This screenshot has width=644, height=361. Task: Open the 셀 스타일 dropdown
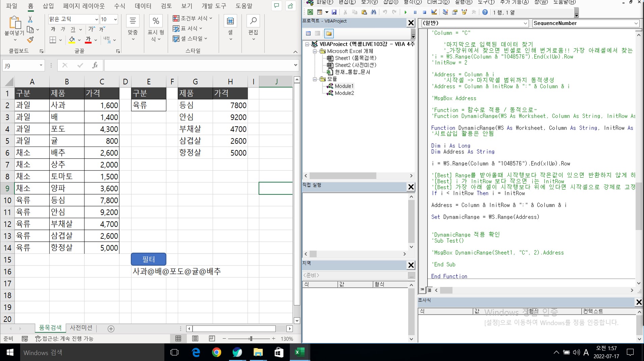coord(190,38)
